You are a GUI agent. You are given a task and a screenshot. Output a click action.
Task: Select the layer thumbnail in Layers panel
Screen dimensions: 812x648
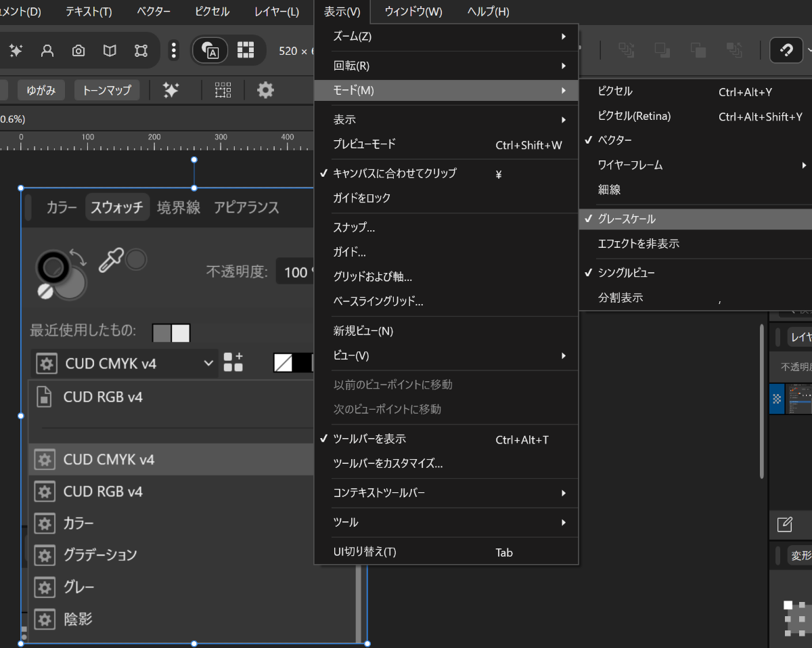[x=798, y=399]
